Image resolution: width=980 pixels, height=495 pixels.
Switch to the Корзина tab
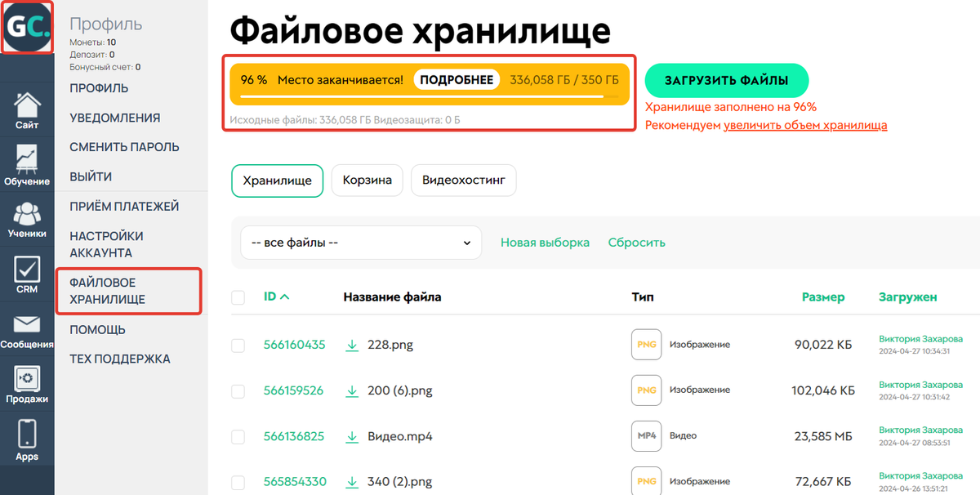coord(367,180)
